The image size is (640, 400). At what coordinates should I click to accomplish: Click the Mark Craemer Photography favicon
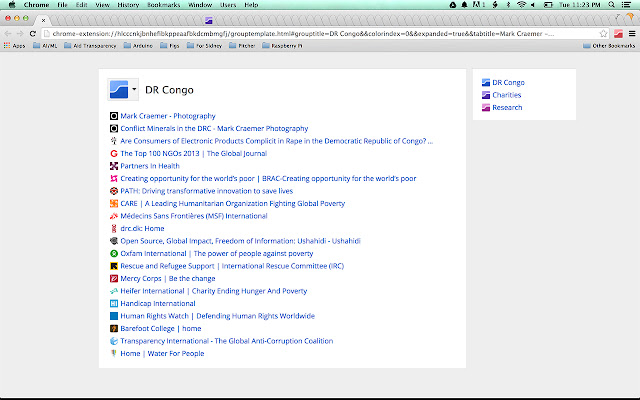click(113, 116)
